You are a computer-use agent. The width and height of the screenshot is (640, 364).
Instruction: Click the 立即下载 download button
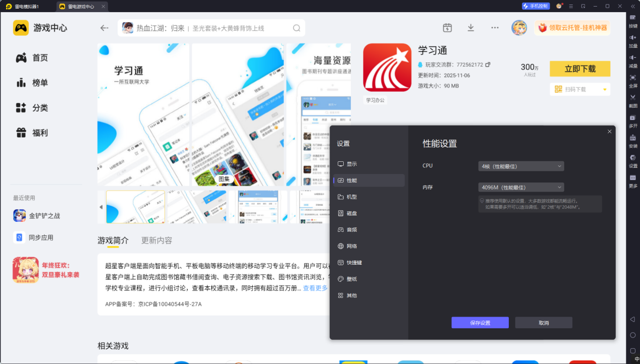(x=580, y=69)
